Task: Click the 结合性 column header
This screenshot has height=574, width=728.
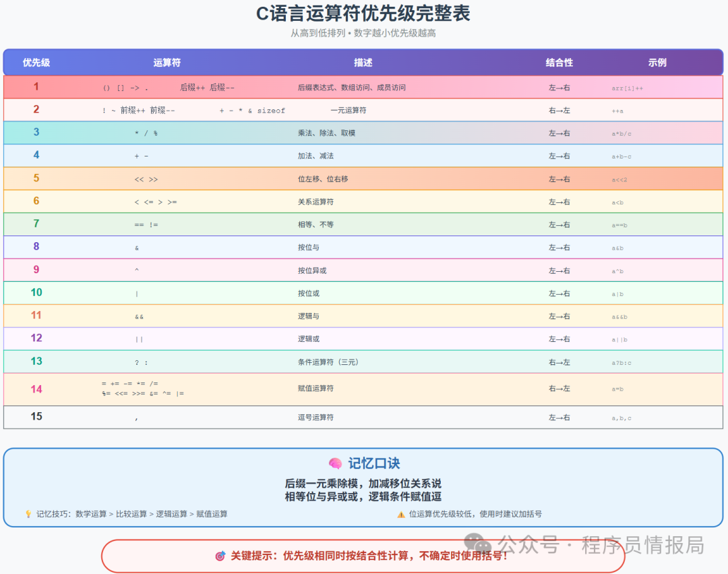Action: 559,63
